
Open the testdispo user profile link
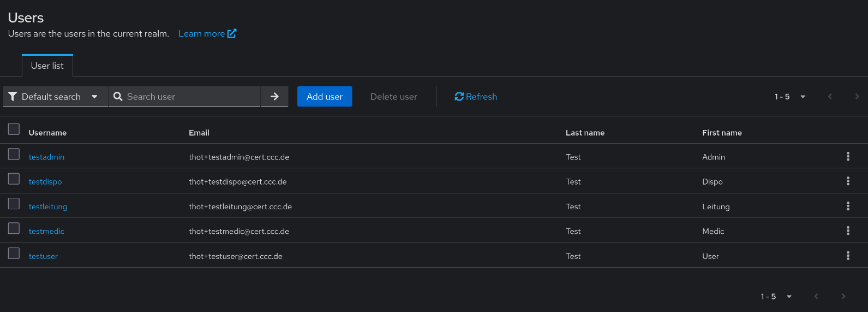[45, 182]
